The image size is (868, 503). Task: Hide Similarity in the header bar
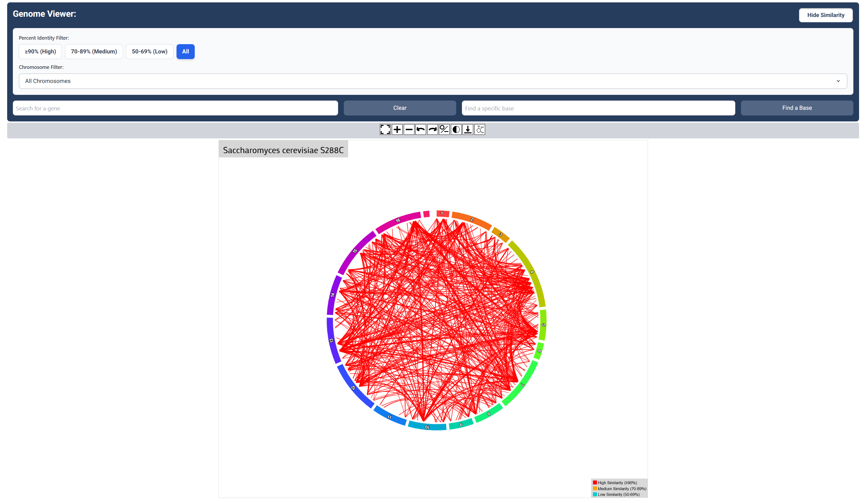click(826, 15)
